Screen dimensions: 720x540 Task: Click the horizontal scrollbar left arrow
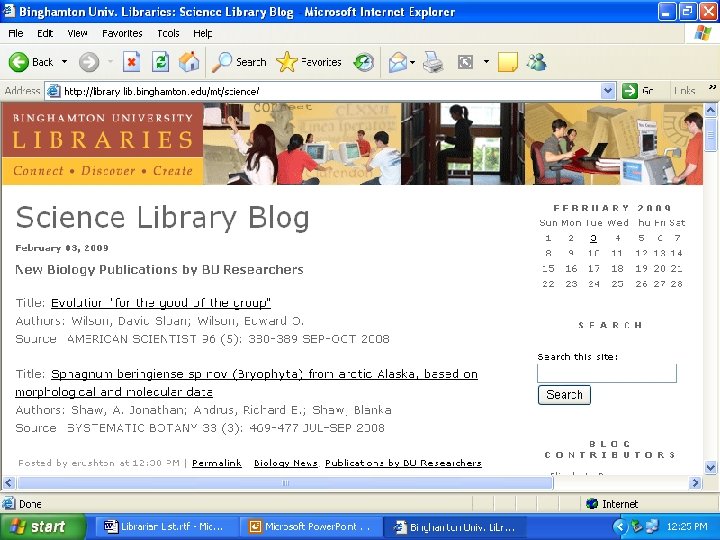point(9,483)
